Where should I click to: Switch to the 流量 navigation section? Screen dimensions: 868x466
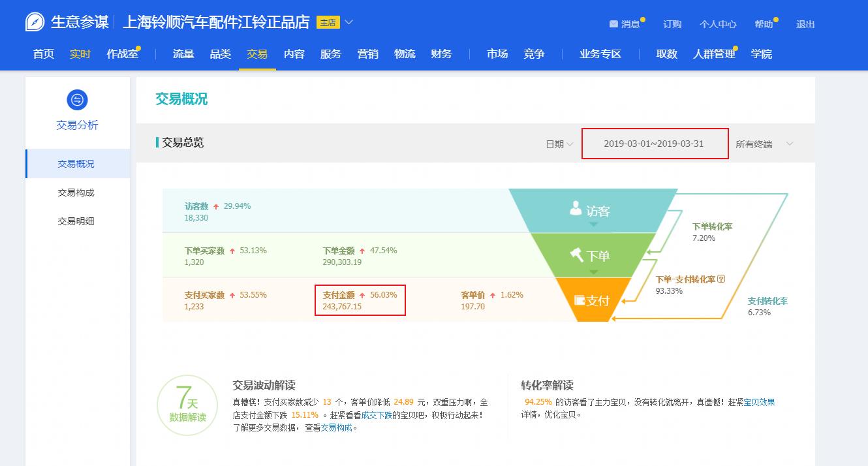point(183,54)
